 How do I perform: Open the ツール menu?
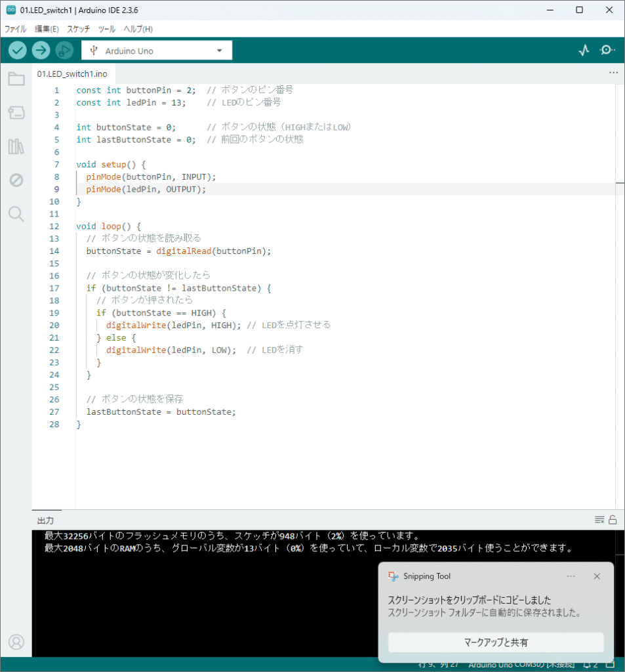[x=107, y=29]
